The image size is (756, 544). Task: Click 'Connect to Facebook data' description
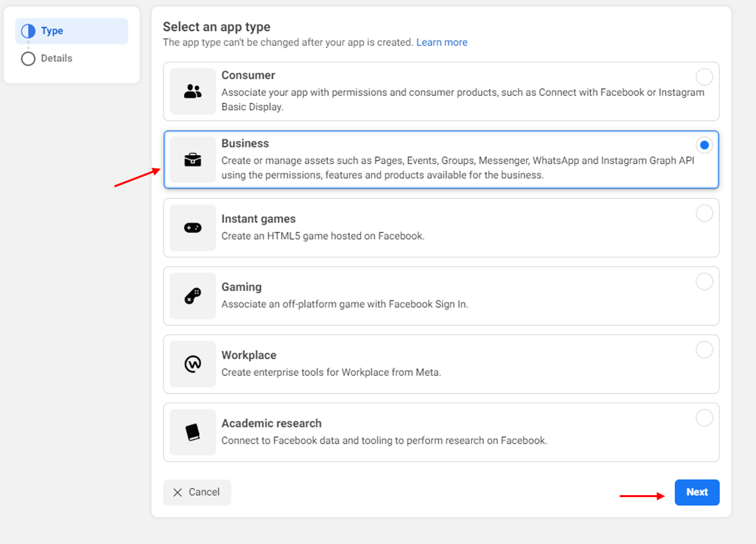(385, 440)
